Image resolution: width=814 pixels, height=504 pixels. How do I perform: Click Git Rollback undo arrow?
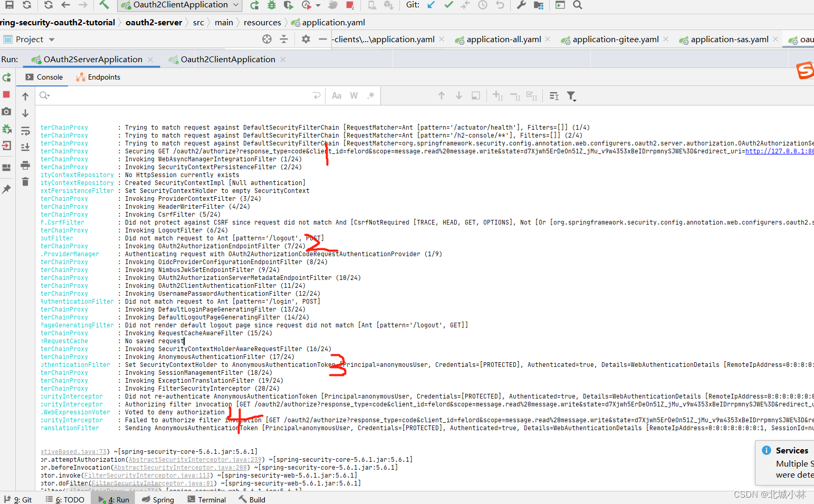(500, 5)
